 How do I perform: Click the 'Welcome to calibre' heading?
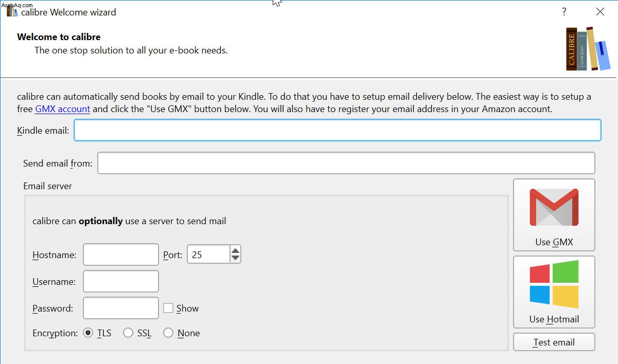pos(59,37)
